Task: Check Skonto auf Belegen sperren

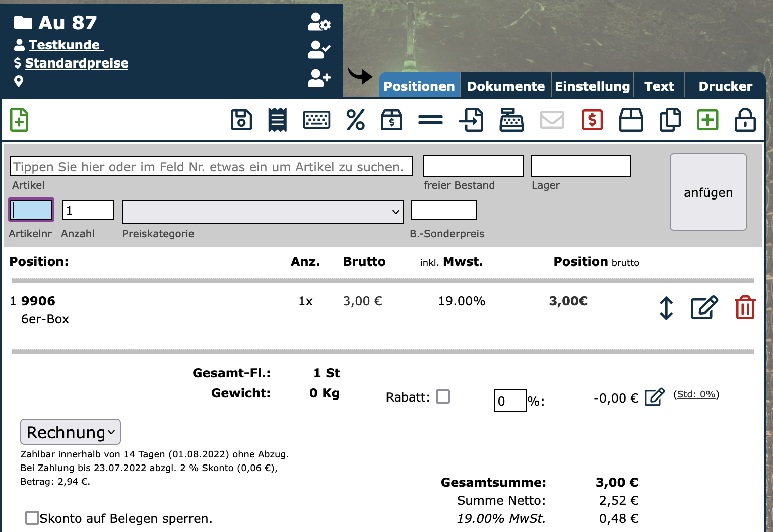Action: [x=32, y=517]
